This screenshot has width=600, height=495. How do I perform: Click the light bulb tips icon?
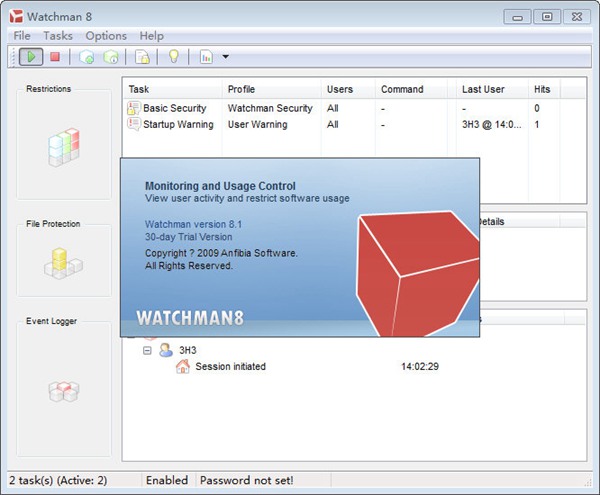[x=174, y=57]
